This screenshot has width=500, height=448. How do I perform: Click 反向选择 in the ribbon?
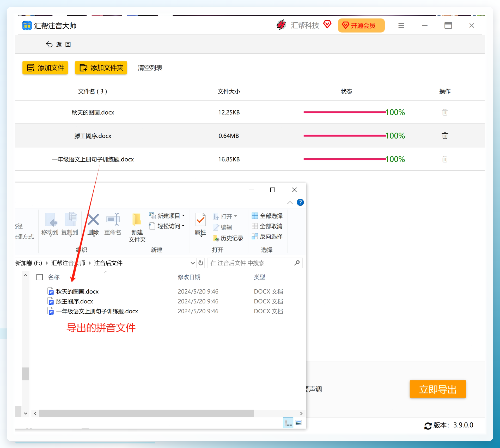[x=267, y=237]
